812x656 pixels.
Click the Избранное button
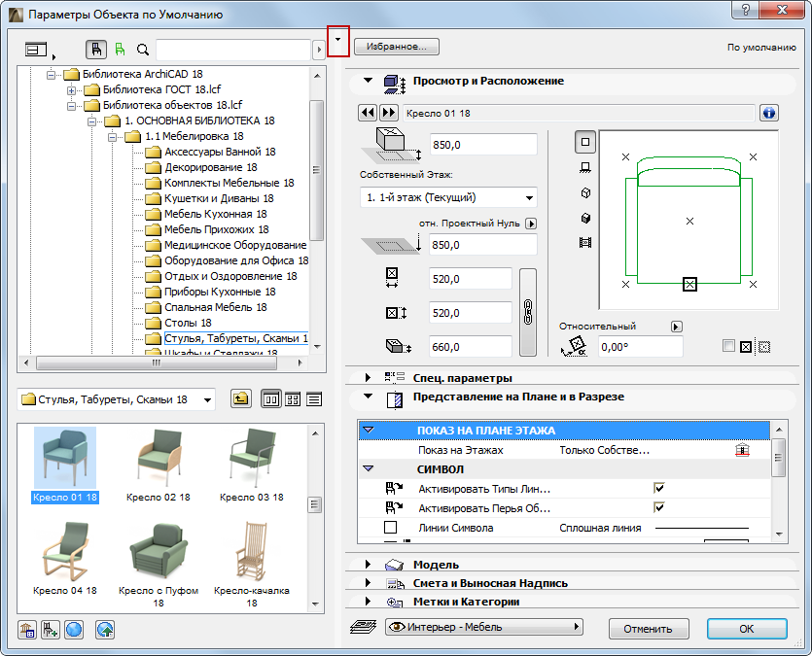pos(397,46)
